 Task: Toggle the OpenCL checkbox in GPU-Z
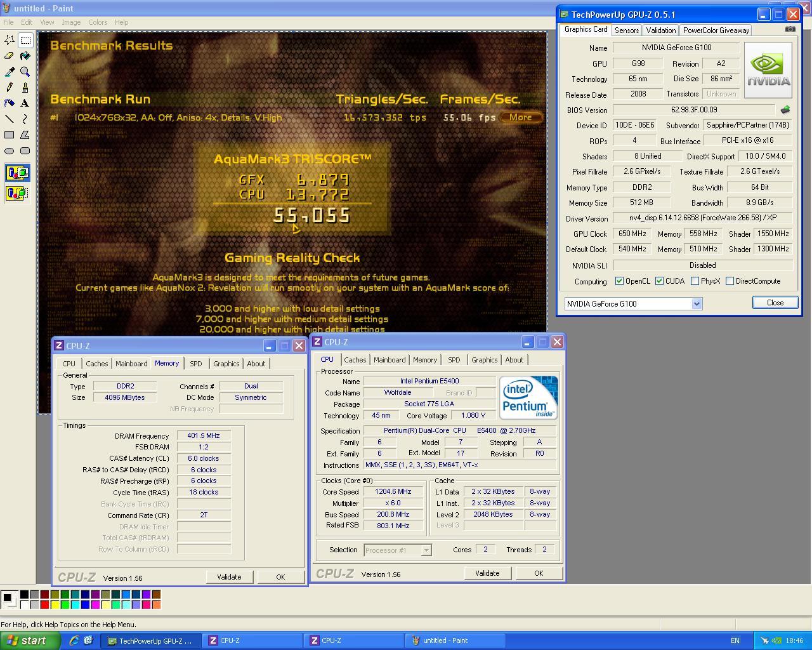620,281
